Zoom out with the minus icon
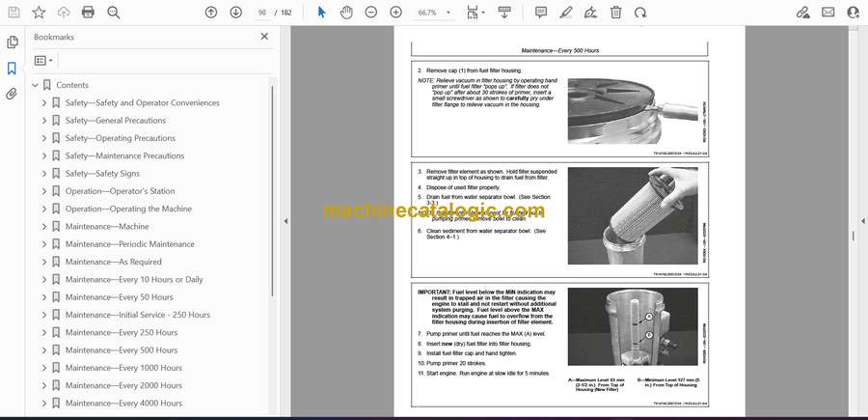The height and width of the screenshot is (420, 868). click(371, 13)
